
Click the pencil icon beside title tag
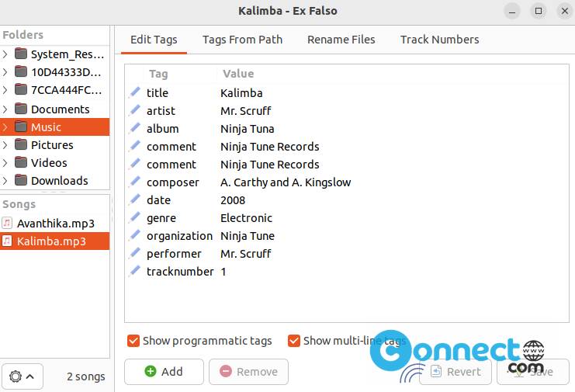tap(134, 92)
